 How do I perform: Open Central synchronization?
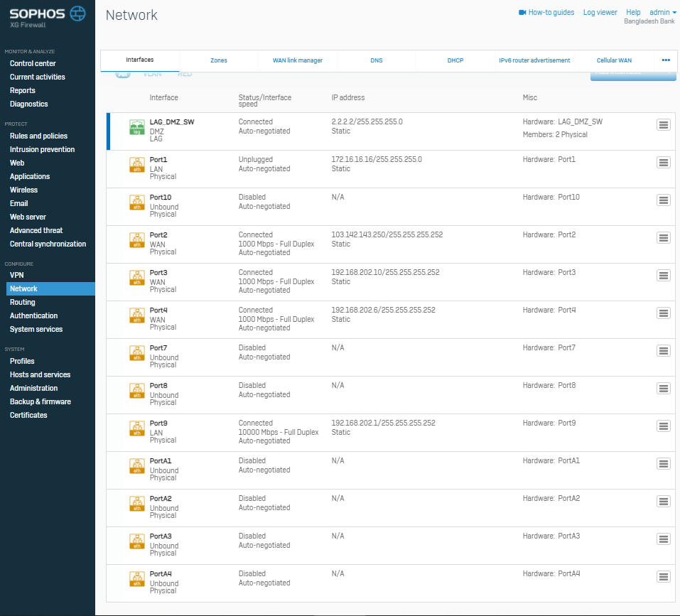[x=48, y=244]
